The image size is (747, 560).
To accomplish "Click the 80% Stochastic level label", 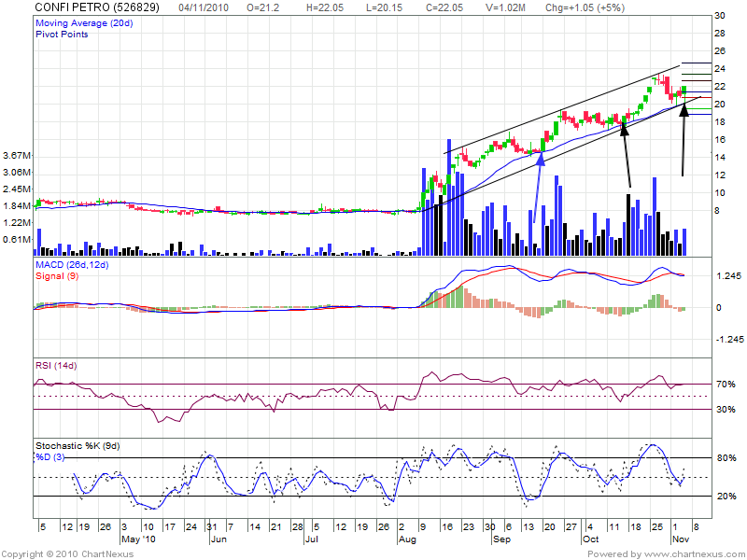I will (x=725, y=458).
